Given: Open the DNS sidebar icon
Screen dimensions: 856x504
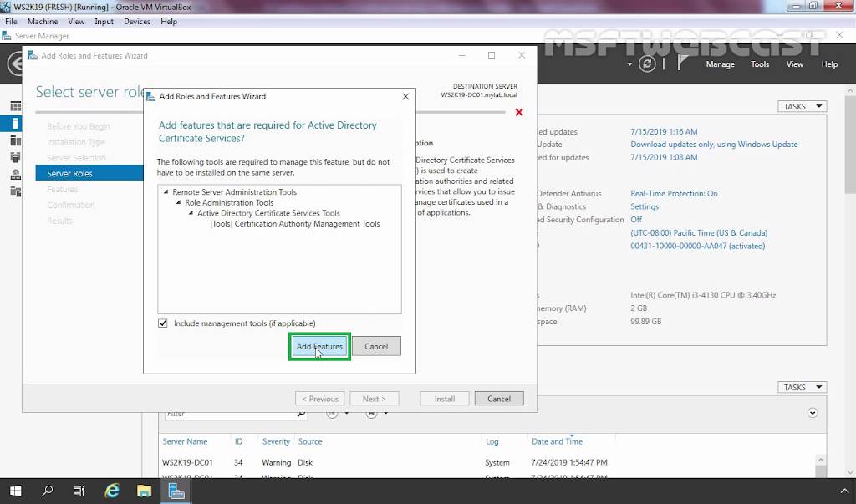Looking at the screenshot, I should (15, 175).
